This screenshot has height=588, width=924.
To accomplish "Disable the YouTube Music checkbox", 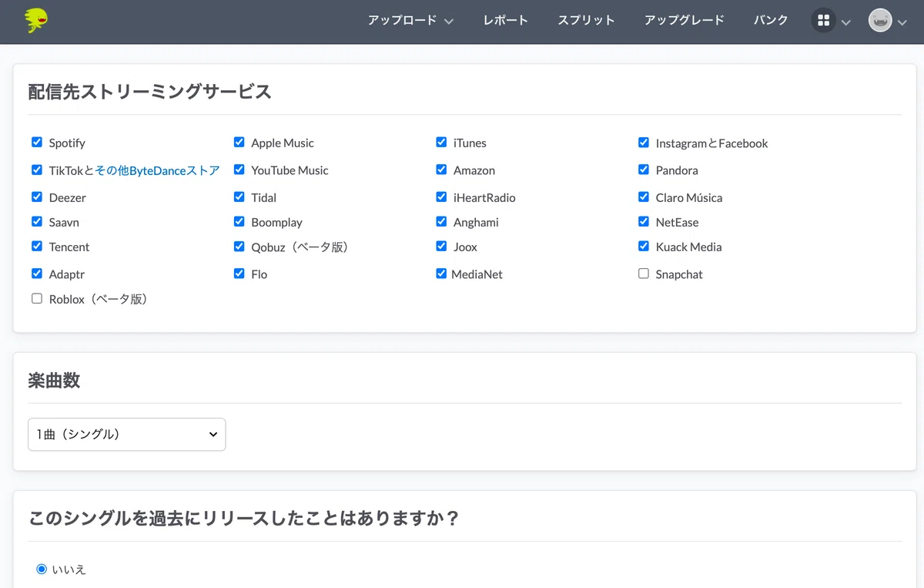I will [239, 170].
